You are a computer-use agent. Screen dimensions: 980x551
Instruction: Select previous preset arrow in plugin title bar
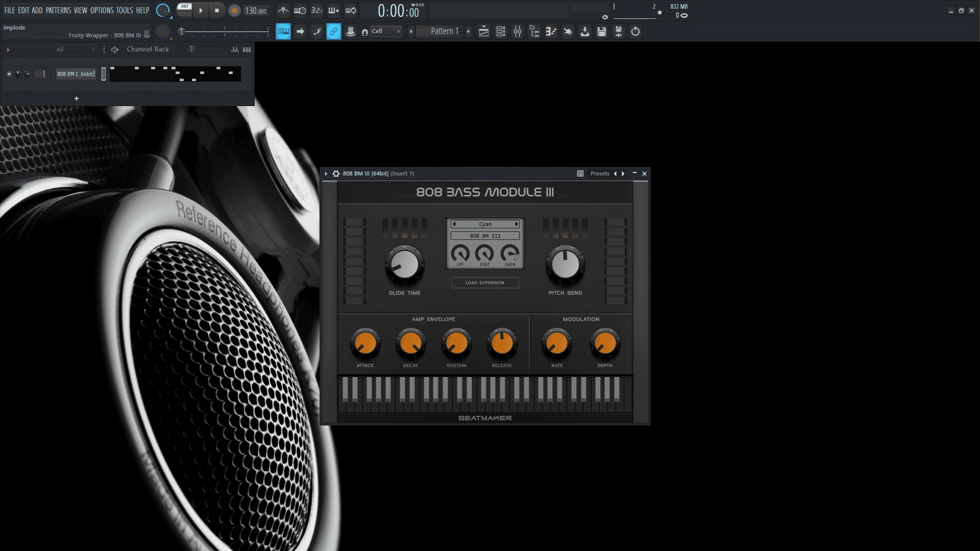(x=615, y=173)
